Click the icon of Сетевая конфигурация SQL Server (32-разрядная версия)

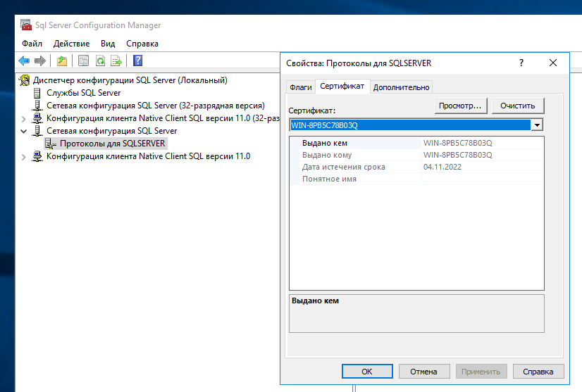(x=37, y=106)
